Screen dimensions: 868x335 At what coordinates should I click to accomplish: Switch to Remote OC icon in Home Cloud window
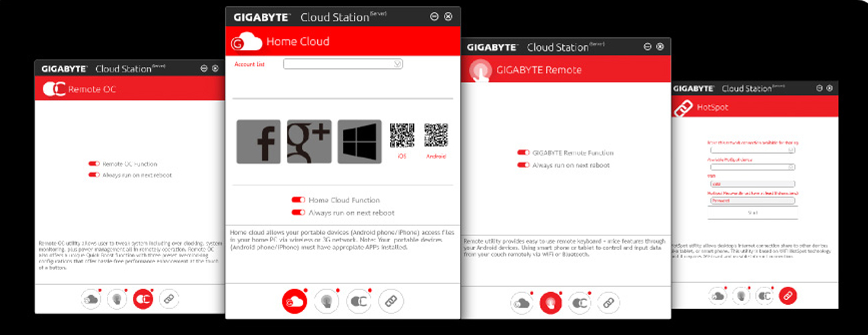[359, 302]
